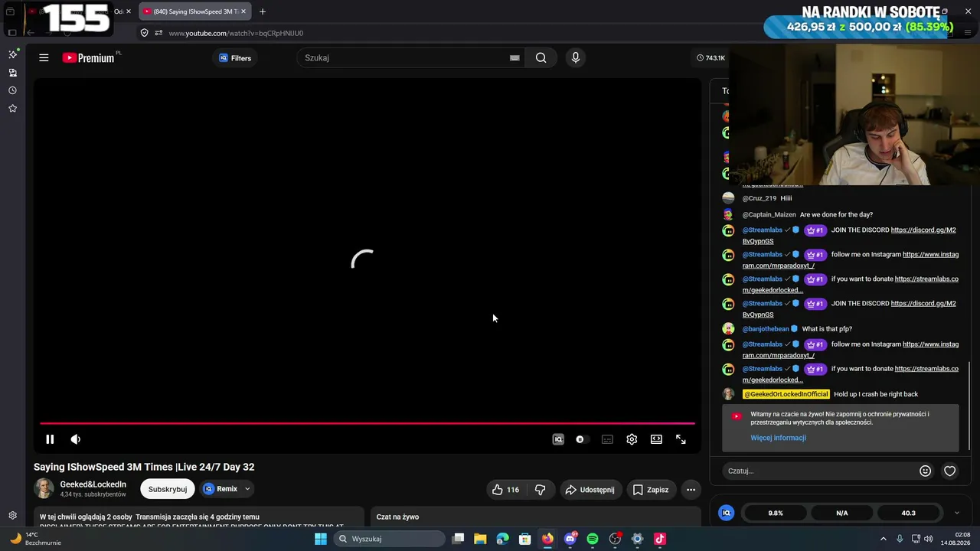This screenshot has height=551, width=980.
Task: Open the emoji picker in chat
Action: (925, 471)
